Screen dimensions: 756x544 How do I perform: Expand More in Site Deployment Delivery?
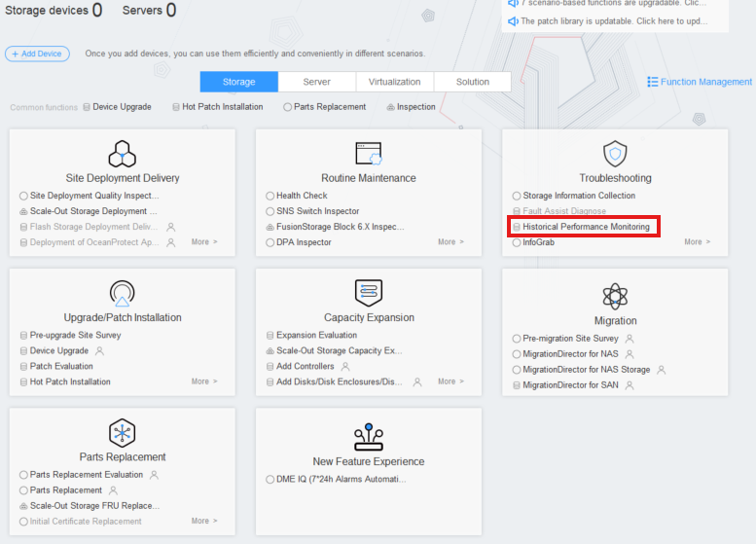(204, 241)
